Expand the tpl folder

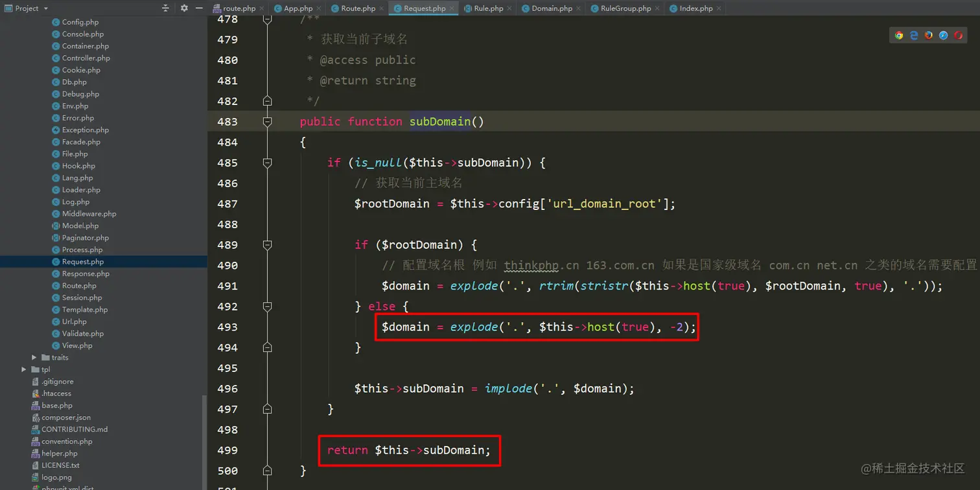tap(24, 369)
